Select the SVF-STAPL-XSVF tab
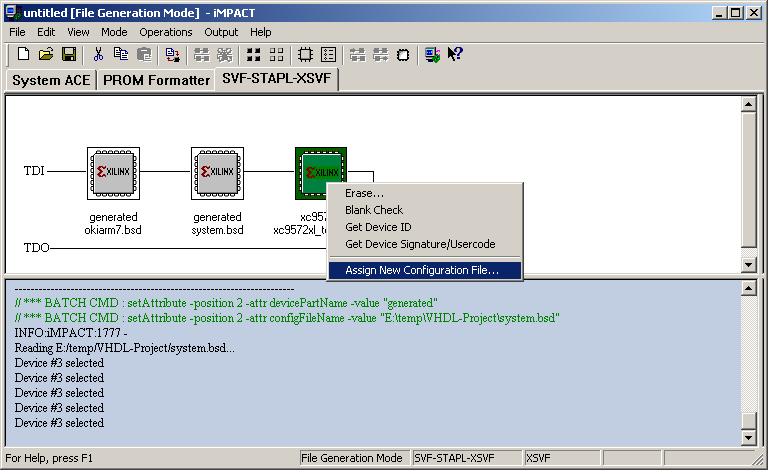The image size is (768, 470). (277, 78)
